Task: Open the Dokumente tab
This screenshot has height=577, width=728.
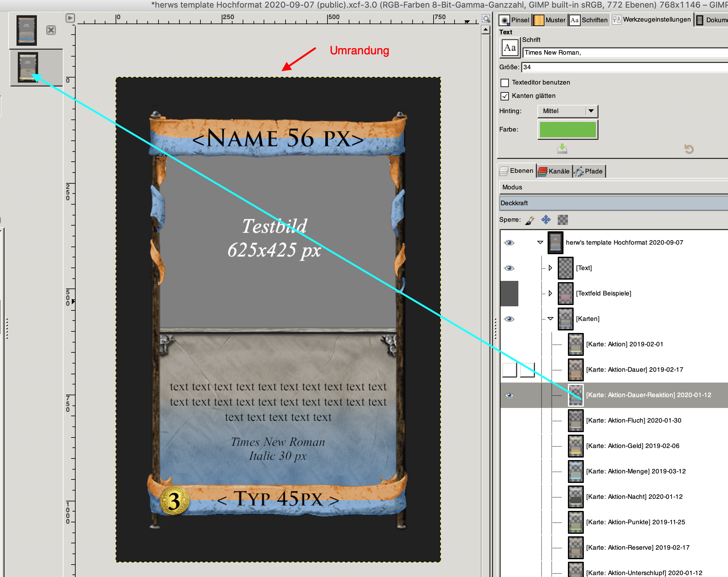Action: pos(712,20)
